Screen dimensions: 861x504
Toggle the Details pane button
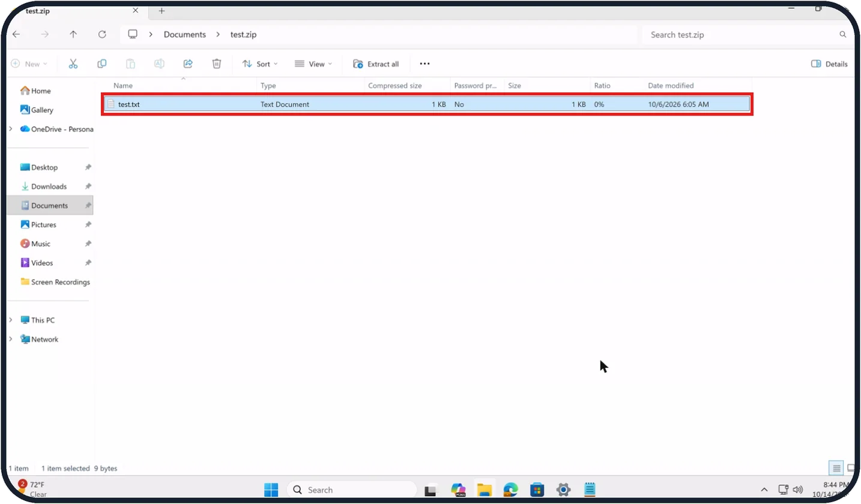click(x=829, y=64)
